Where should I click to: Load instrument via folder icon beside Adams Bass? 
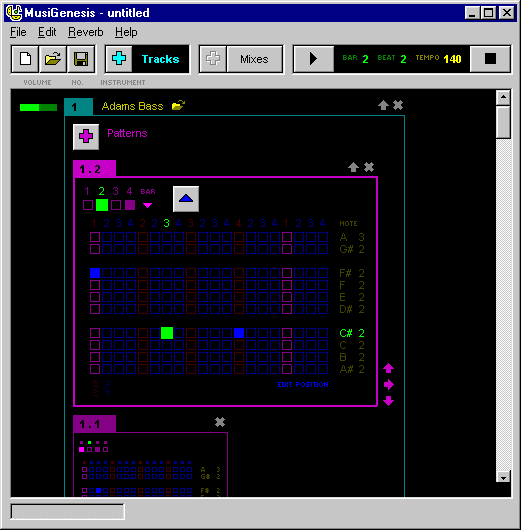pos(178,105)
